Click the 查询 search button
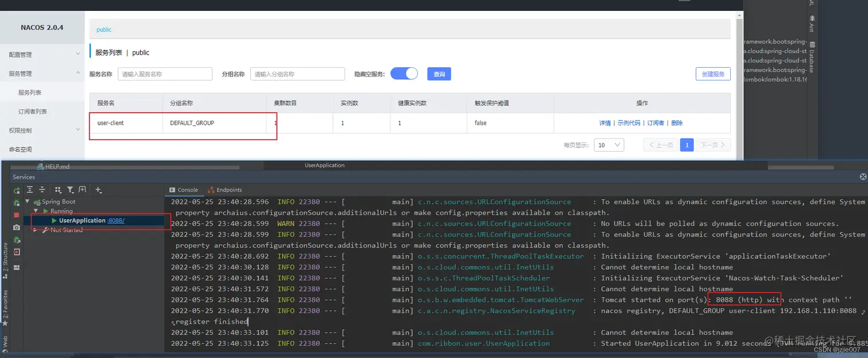 tap(439, 74)
